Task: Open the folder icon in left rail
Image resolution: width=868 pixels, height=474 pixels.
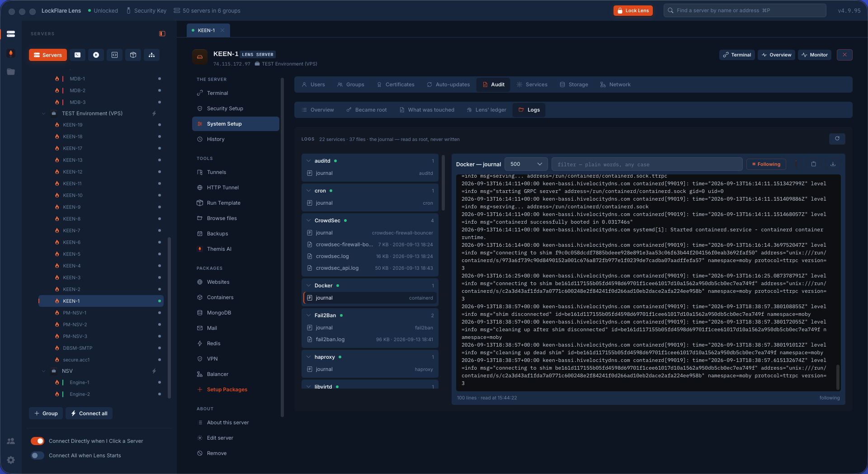Action: 11,72
